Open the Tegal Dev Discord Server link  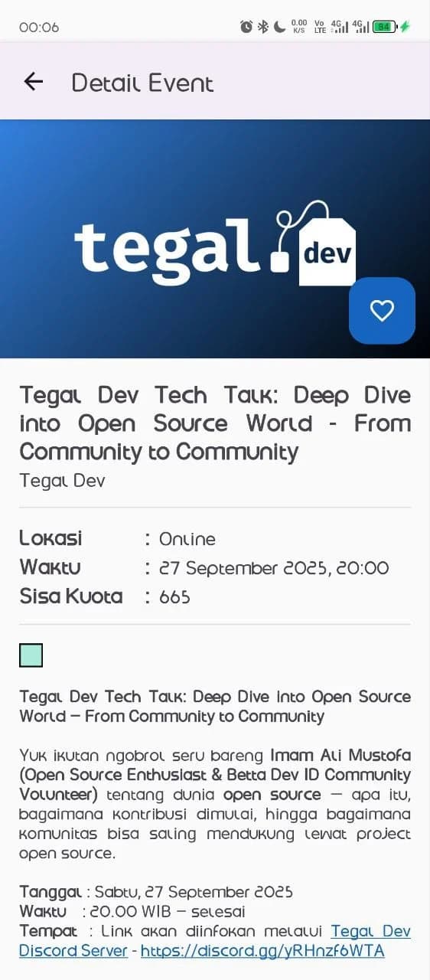coord(215,941)
